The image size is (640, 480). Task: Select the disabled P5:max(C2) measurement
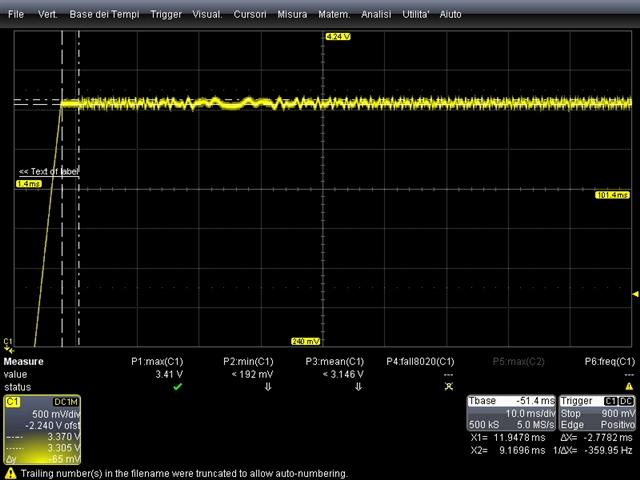(518, 362)
